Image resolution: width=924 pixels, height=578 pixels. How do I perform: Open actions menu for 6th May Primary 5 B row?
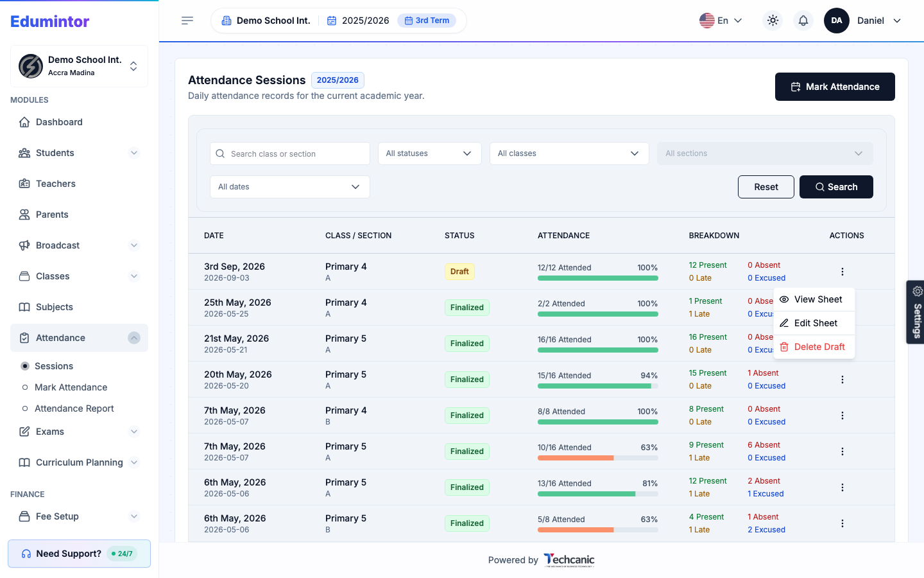click(842, 523)
